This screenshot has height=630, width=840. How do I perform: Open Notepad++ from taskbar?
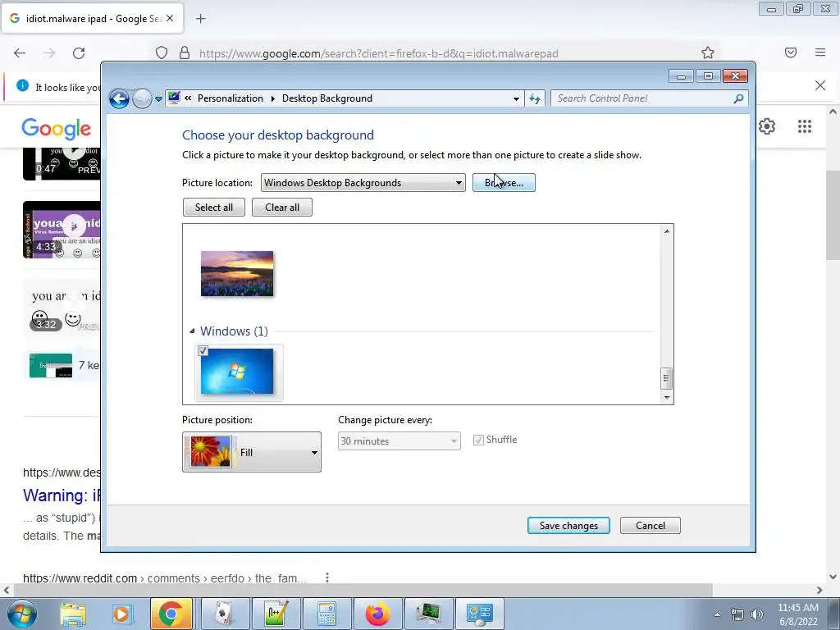(x=276, y=614)
